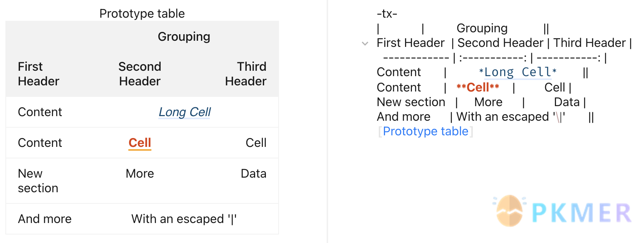The width and height of the screenshot is (644, 243).
Task: Click the Prototype table caption above the table
Action: click(x=142, y=13)
